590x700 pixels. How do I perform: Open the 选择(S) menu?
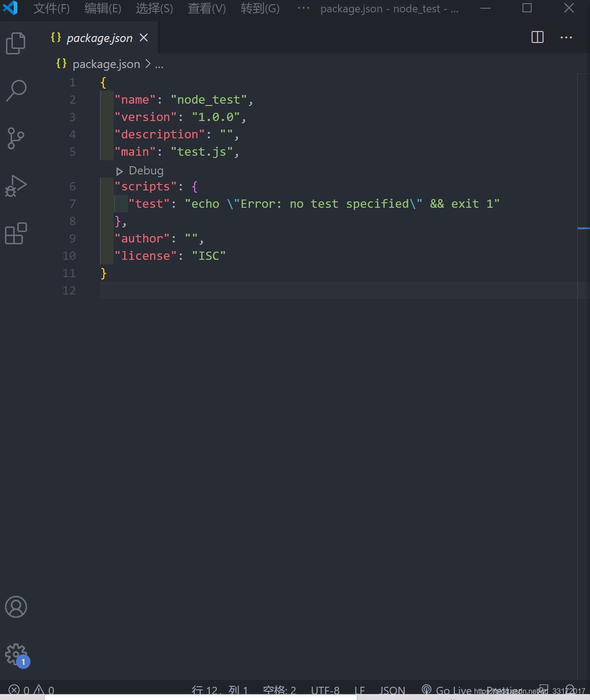(154, 8)
